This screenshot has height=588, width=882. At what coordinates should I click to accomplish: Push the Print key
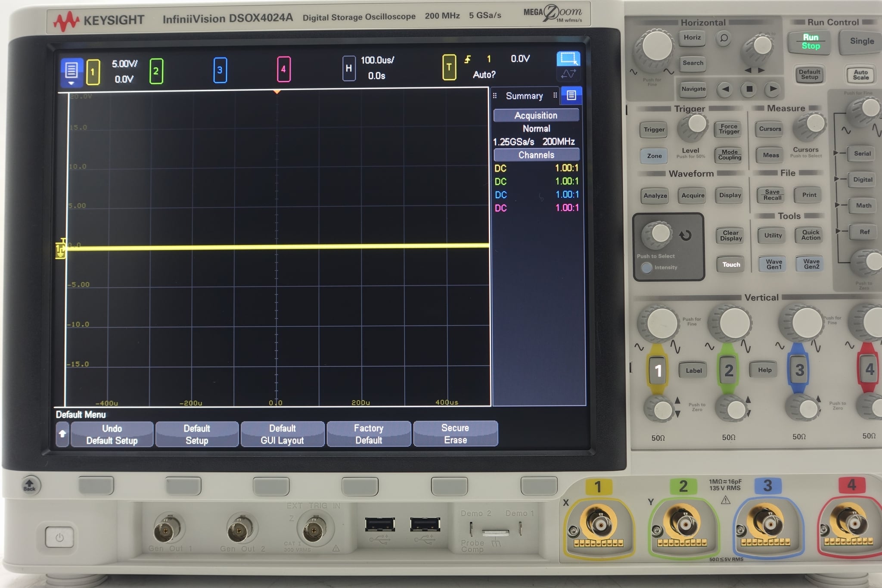coord(809,195)
